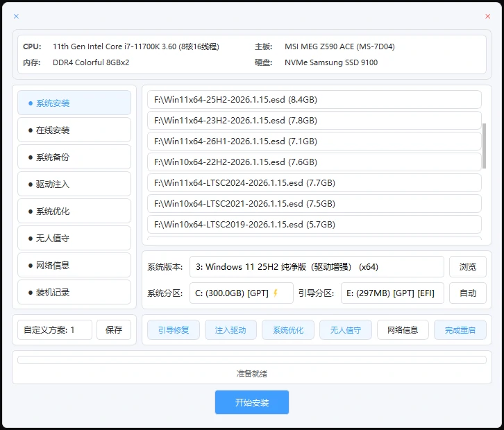Open 网络信息 in the sidebar
Image resolution: width=504 pixels, height=430 pixels.
pyautogui.click(x=74, y=265)
